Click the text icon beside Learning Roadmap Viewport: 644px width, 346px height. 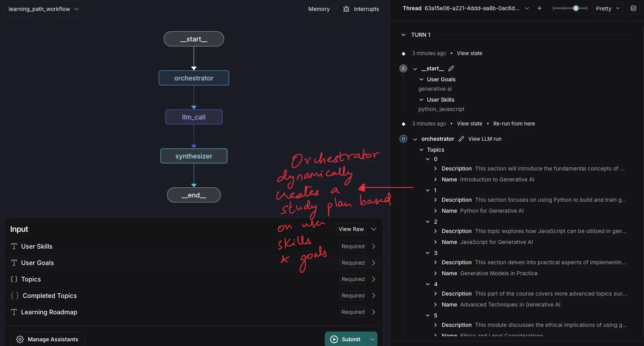point(14,312)
